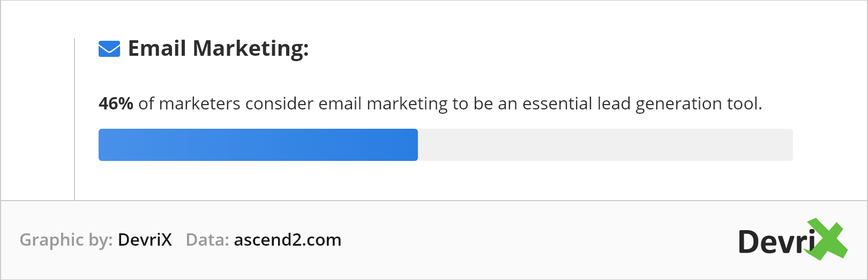Click the bold 46% statistic

116,104
